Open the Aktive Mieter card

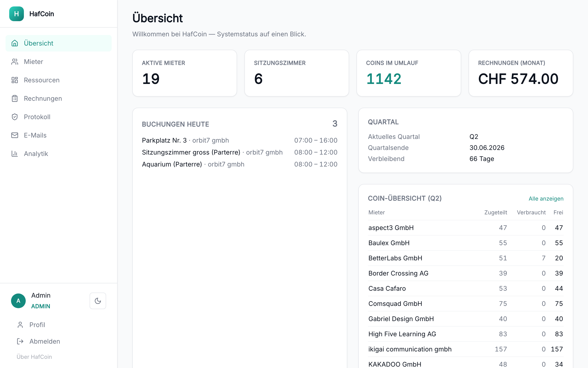[x=185, y=73]
